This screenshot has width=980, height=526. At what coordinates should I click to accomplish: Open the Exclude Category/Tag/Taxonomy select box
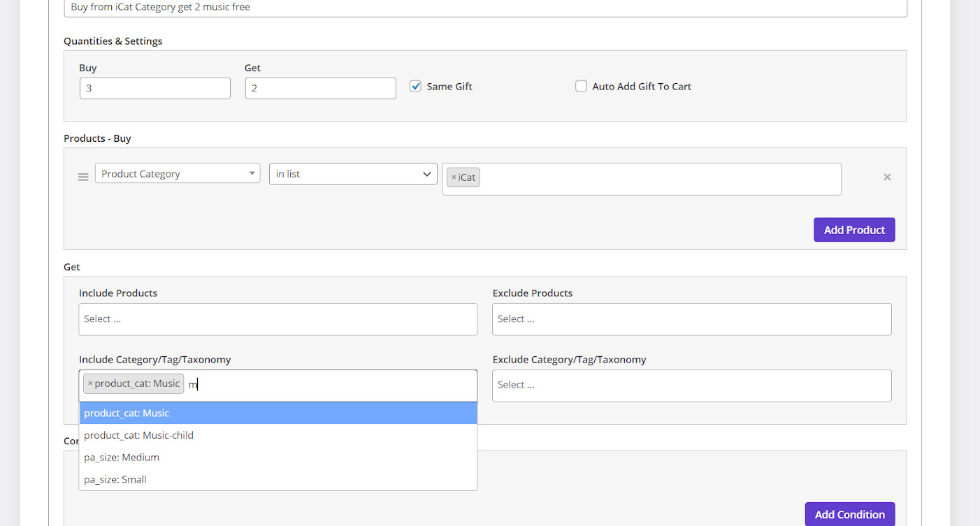coord(691,386)
